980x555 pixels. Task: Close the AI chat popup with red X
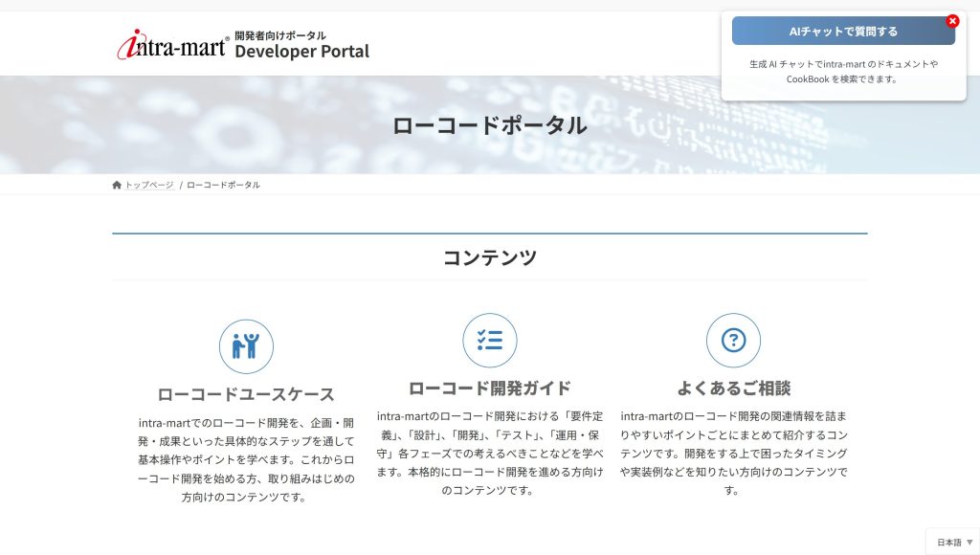click(952, 21)
